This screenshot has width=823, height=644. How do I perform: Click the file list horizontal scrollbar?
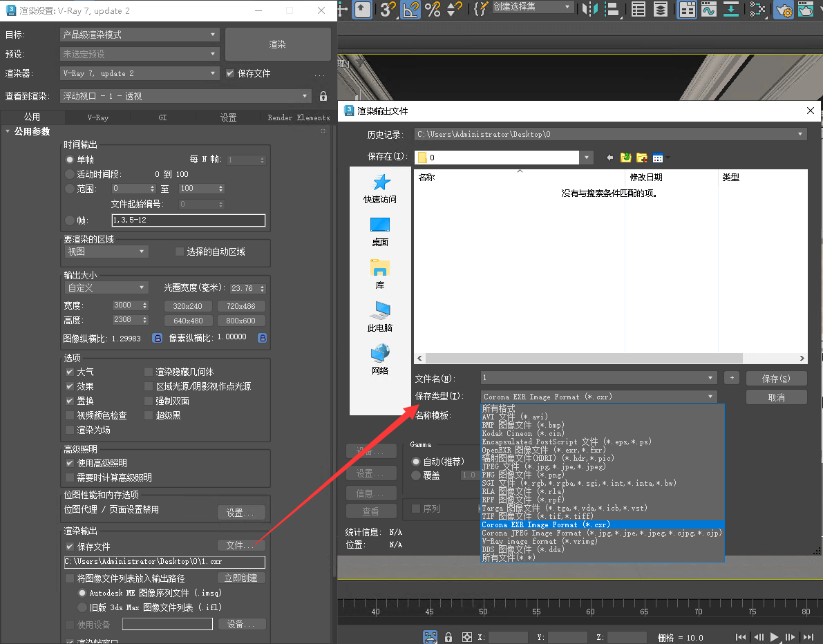pyautogui.click(x=579, y=359)
